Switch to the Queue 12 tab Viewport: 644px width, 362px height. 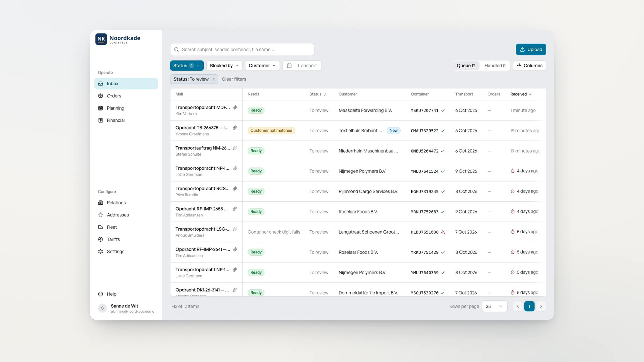click(466, 65)
